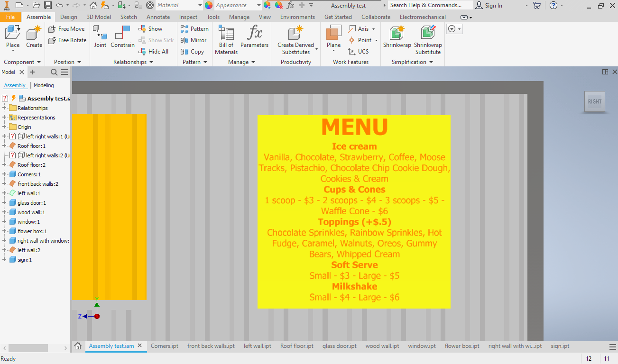Open the Autodesk App Store cart icon
The width and height of the screenshot is (618, 364).
tap(537, 5)
